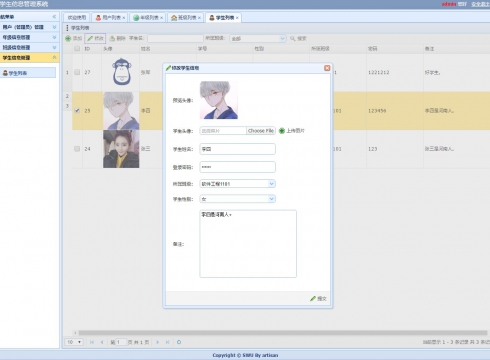490x360 pixels.
Task: Close the 班级列表 tab with its x
Action: (x=199, y=18)
